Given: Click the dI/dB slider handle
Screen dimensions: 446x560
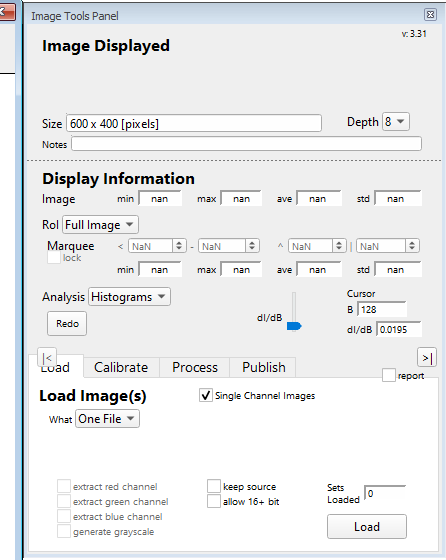Looking at the screenshot, I should pos(294,326).
